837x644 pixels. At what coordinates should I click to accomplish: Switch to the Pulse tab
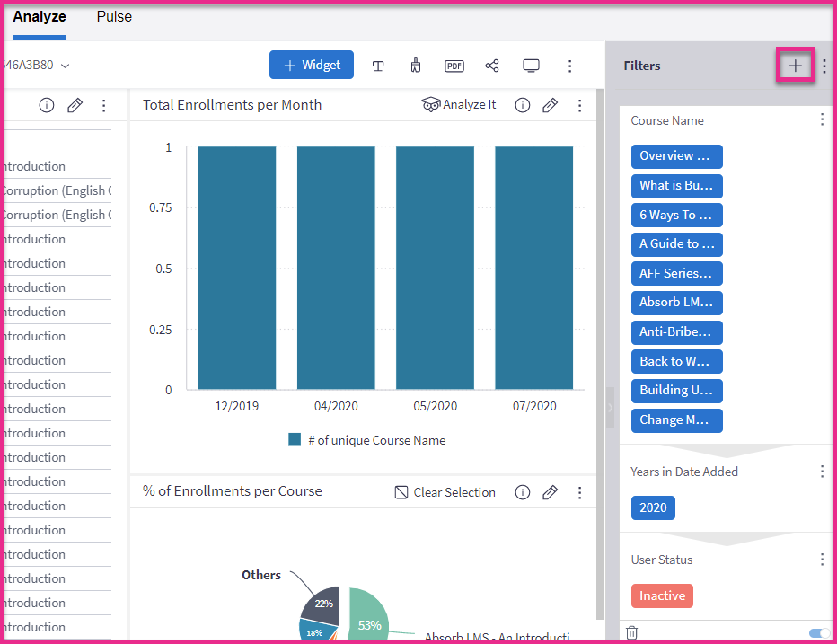pos(114,17)
